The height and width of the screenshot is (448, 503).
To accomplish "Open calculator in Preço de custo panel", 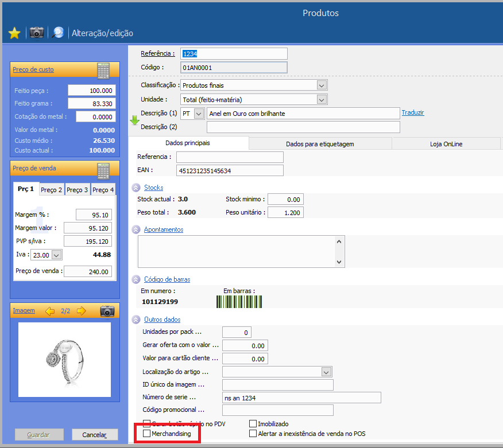I will click(x=103, y=71).
